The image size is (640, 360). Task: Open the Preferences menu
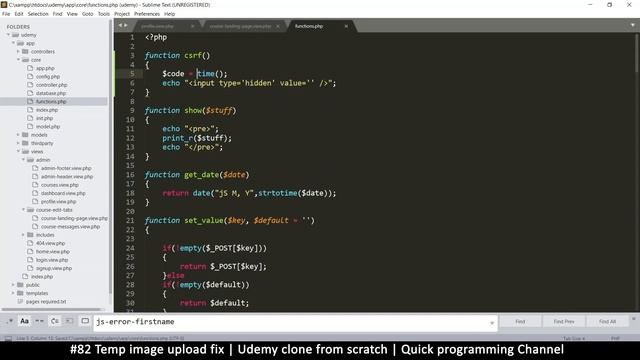click(147, 14)
